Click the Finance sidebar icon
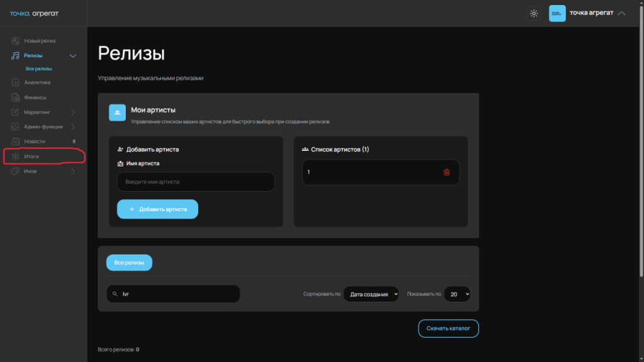 tap(16, 97)
